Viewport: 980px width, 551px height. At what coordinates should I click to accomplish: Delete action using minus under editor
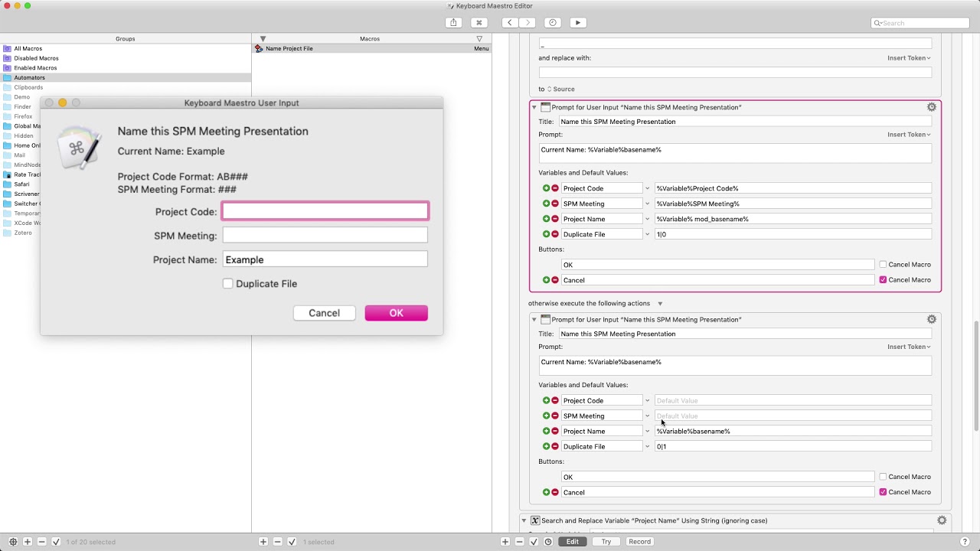click(519, 542)
